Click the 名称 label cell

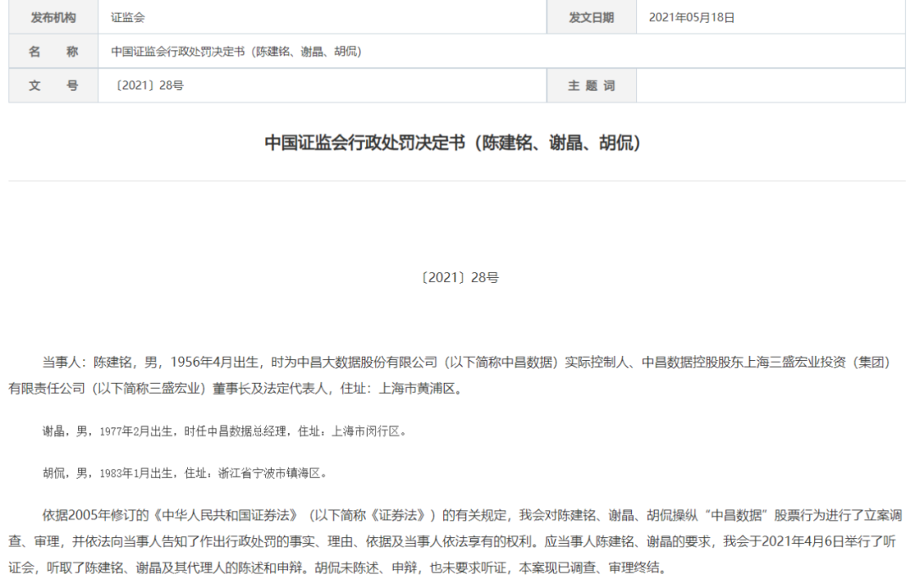pyautogui.click(x=53, y=52)
